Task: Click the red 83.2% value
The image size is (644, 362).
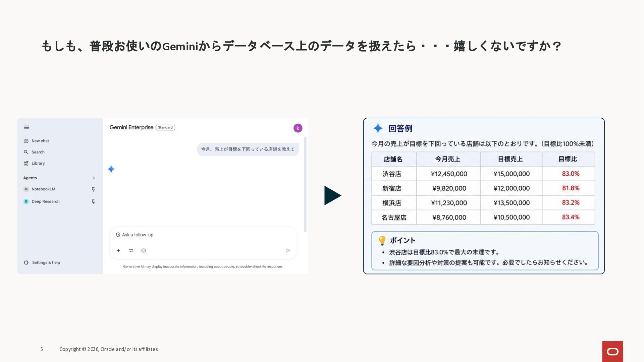Action: tap(571, 202)
